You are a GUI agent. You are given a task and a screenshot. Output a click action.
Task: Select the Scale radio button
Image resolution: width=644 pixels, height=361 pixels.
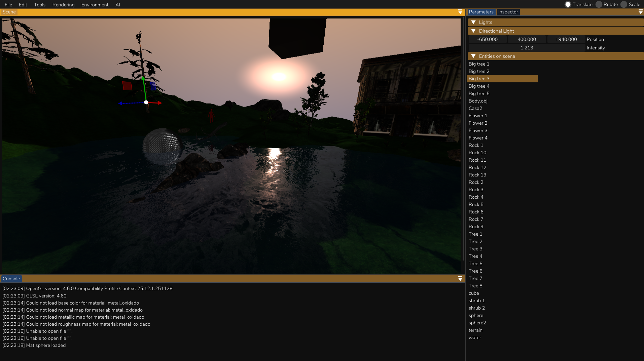coord(624,4)
